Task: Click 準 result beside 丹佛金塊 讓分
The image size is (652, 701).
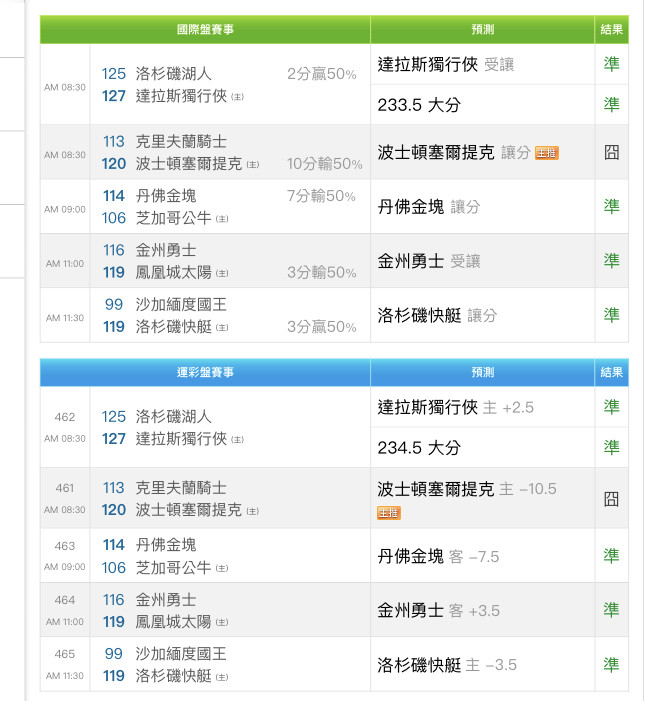Action: coord(611,206)
